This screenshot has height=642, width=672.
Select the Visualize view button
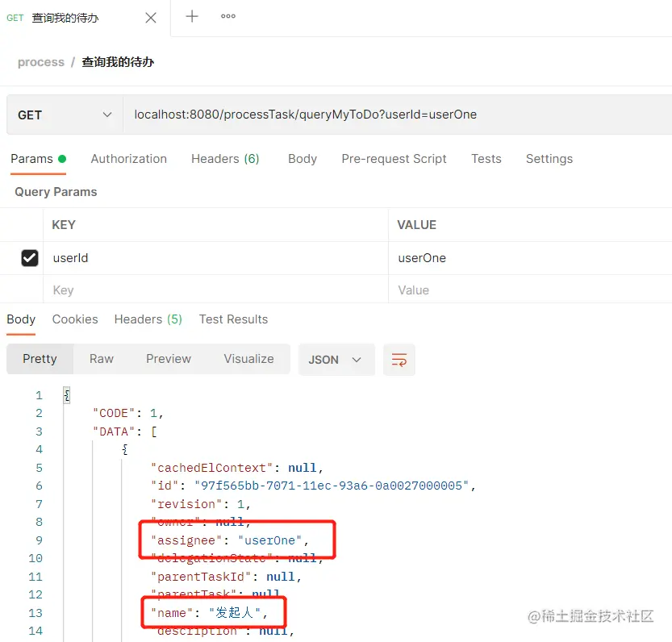click(248, 359)
